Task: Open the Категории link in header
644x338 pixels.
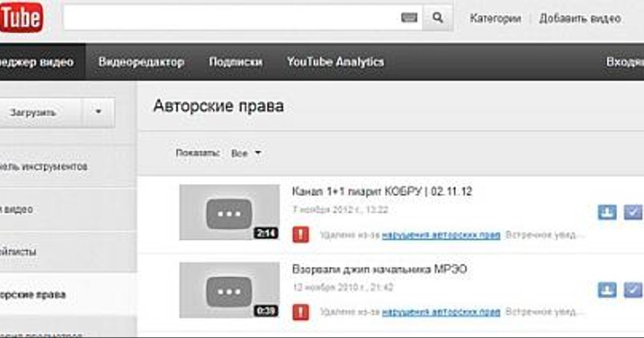Action: click(x=495, y=18)
